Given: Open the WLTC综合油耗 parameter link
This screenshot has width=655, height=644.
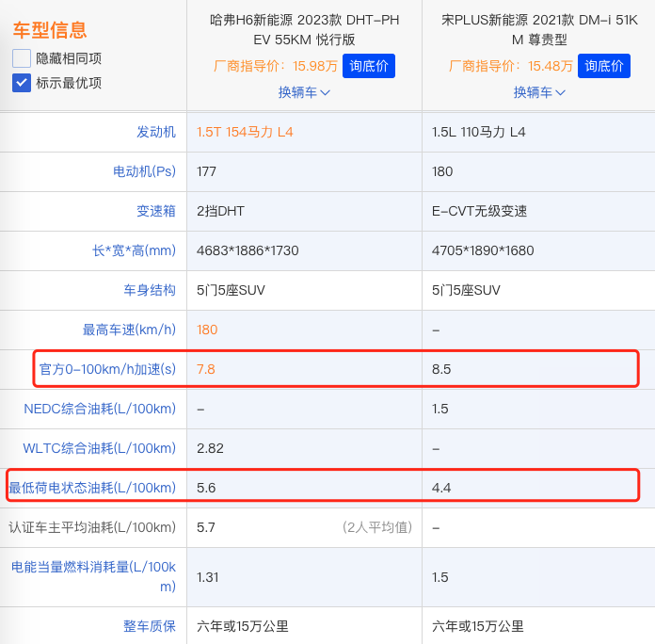Looking at the screenshot, I should click(x=99, y=448).
